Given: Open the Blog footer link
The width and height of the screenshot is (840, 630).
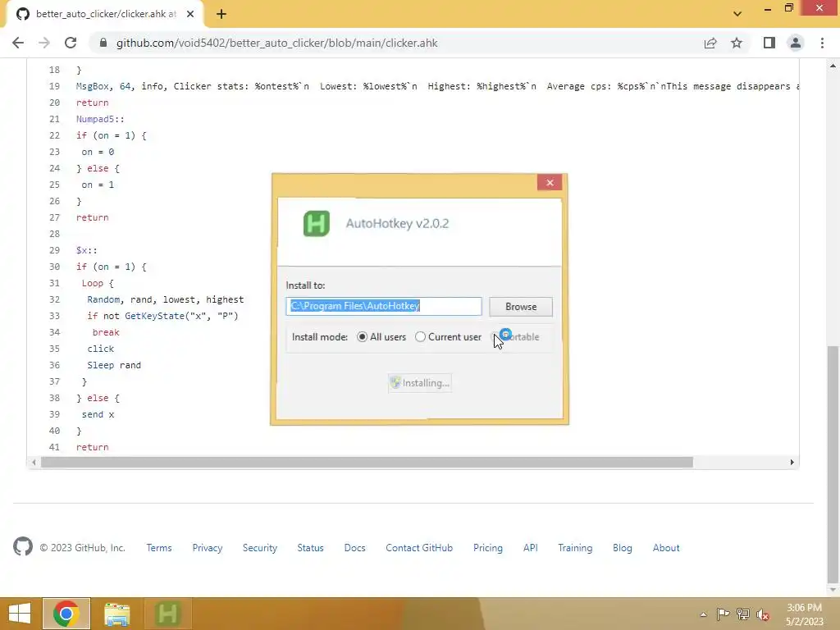Looking at the screenshot, I should 623,547.
